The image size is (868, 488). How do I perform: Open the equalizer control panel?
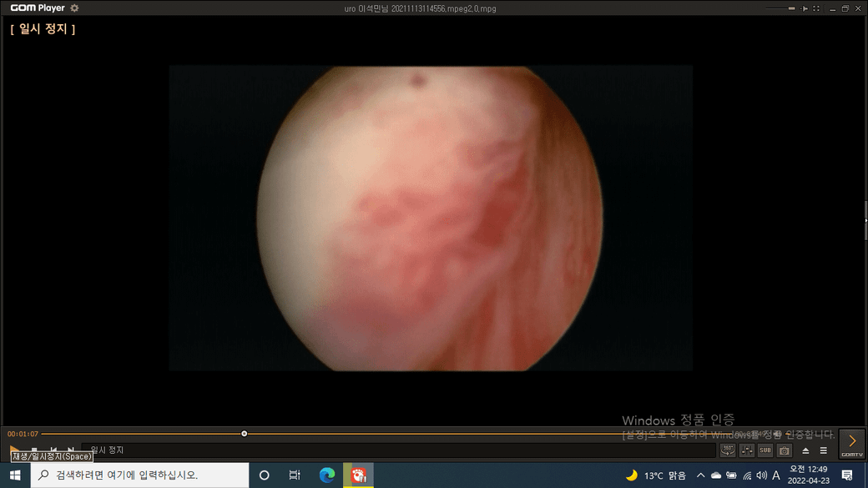coord(746,450)
